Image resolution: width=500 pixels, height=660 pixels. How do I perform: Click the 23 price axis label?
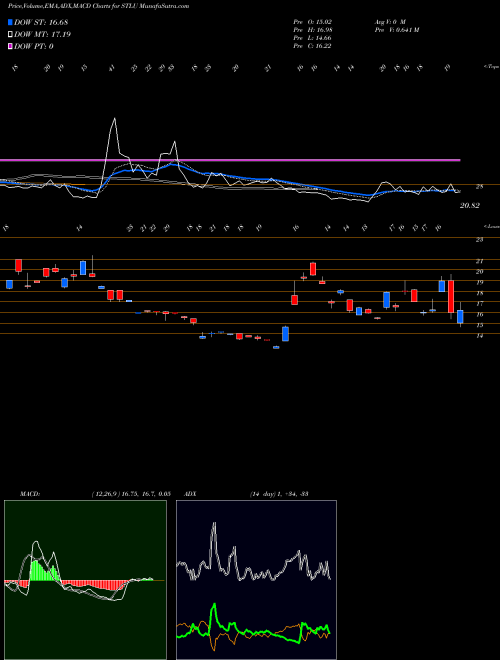click(479, 240)
